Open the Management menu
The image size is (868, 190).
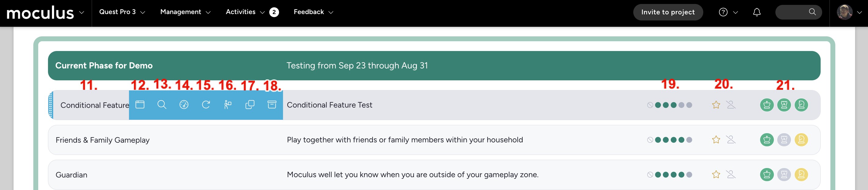(185, 12)
